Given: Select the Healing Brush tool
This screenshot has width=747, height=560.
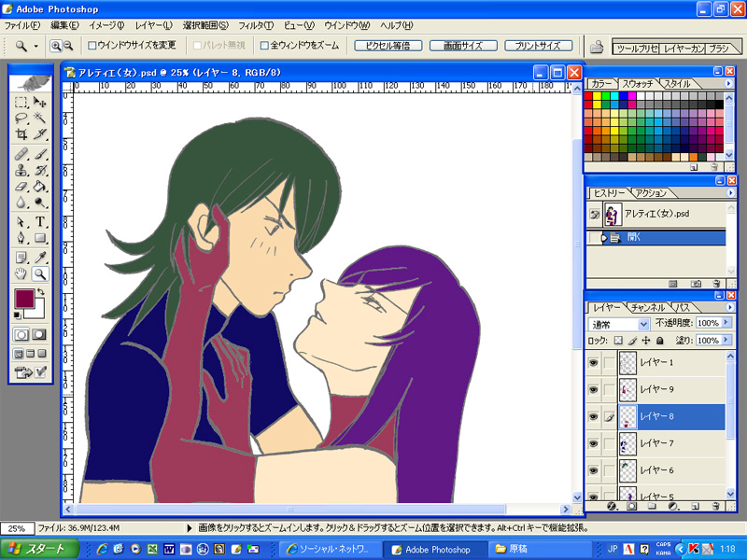Looking at the screenshot, I should (x=21, y=154).
